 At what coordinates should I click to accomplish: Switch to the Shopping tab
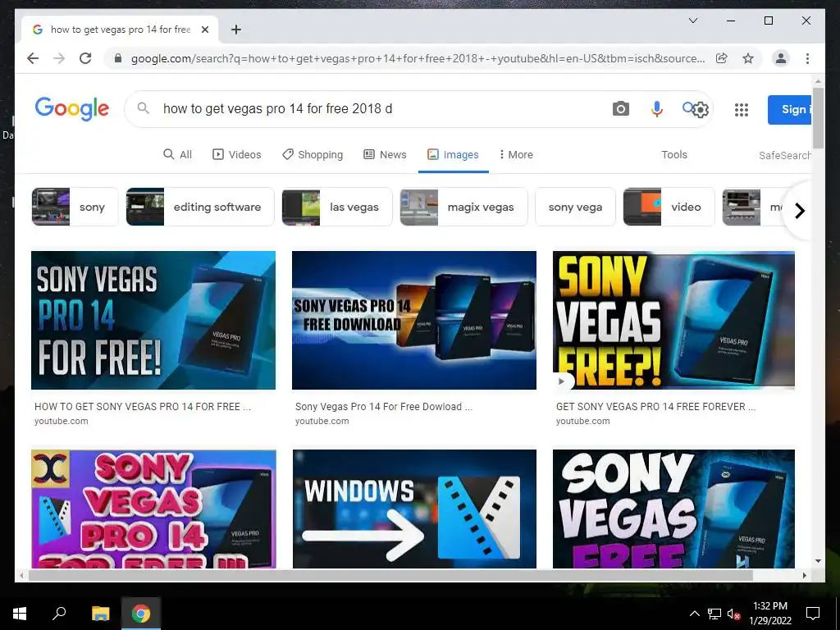tap(313, 154)
